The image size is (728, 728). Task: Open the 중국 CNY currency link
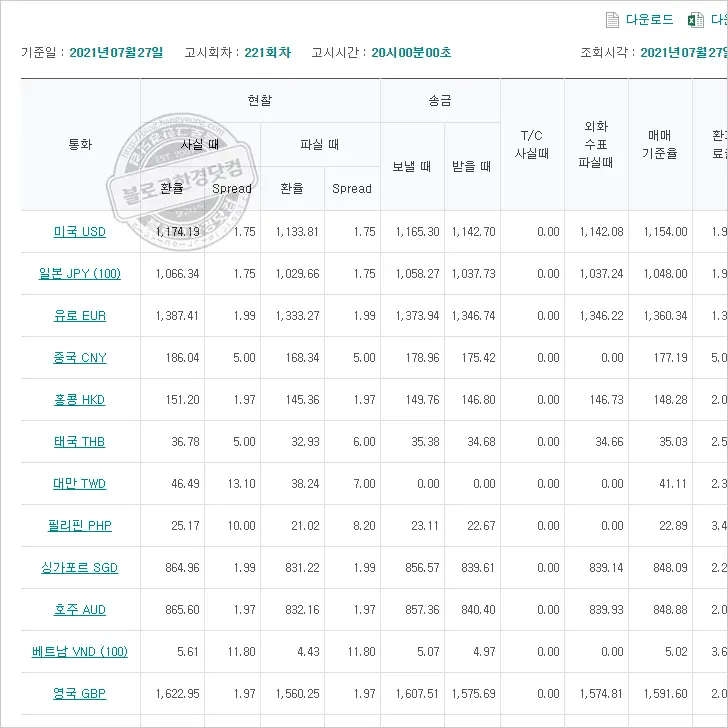[x=80, y=358]
